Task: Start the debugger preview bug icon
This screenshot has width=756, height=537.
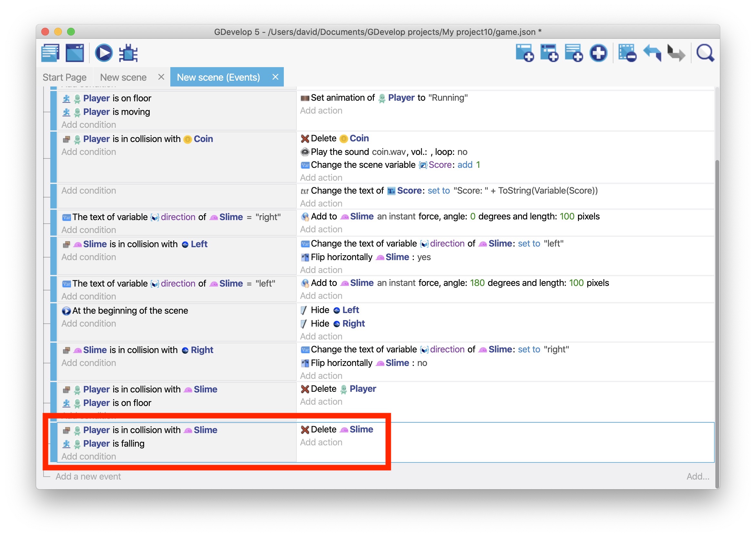Action: click(128, 53)
